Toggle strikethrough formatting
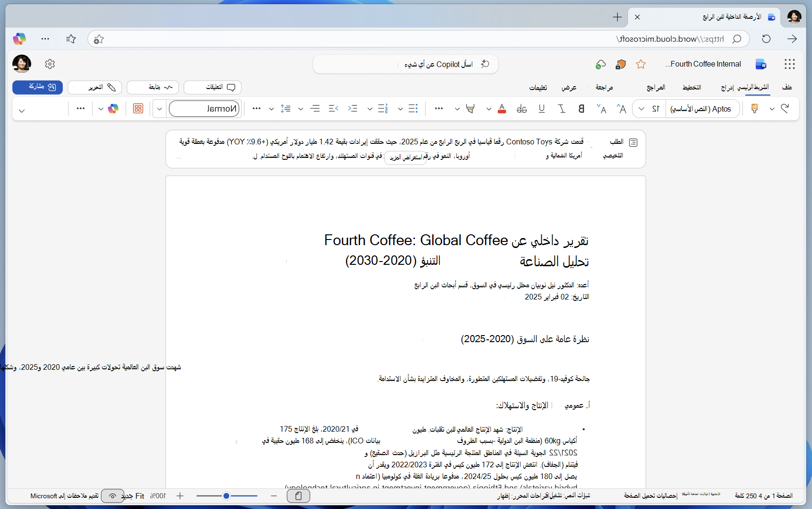This screenshot has width=812, height=509. click(522, 109)
